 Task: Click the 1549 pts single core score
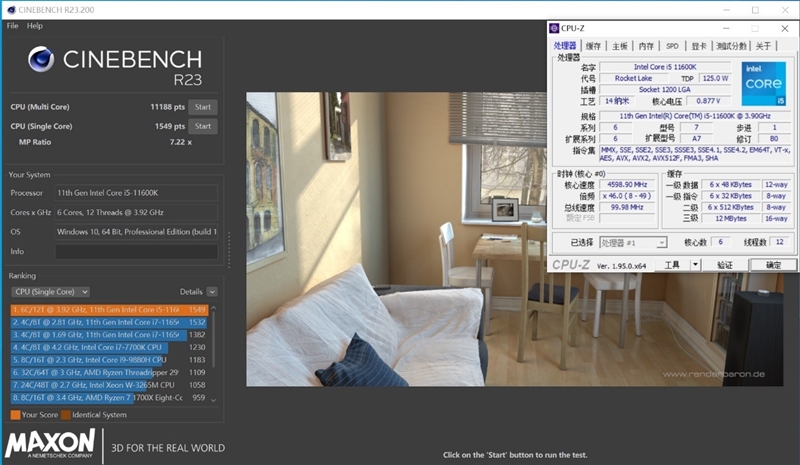click(x=170, y=127)
